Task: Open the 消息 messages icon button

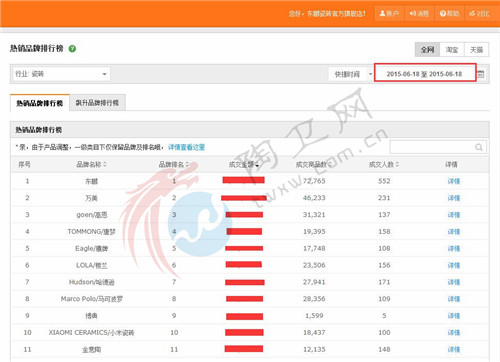Action: (419, 14)
